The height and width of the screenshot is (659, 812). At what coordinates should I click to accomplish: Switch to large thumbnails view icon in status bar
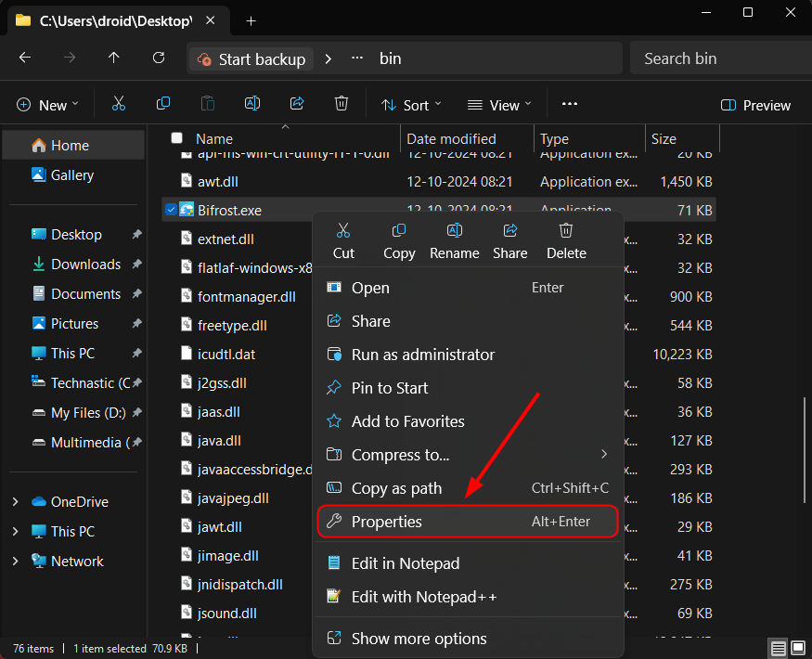[798, 648]
